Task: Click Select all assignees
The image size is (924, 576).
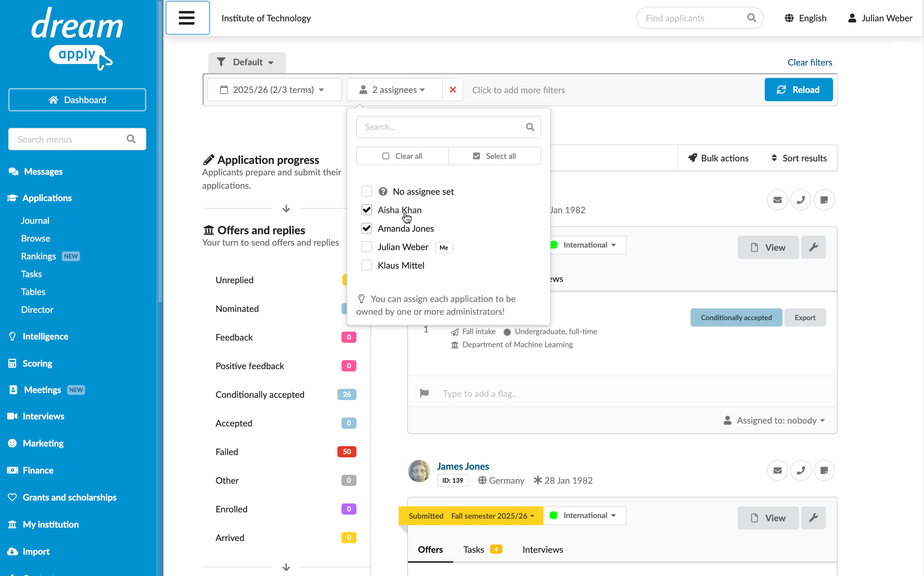Action: click(x=495, y=156)
